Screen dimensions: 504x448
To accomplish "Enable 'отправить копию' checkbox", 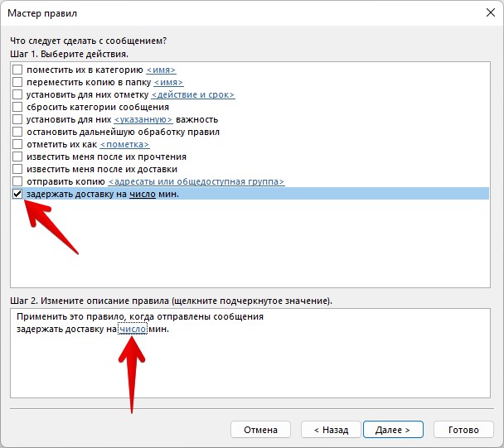I will point(17,181).
